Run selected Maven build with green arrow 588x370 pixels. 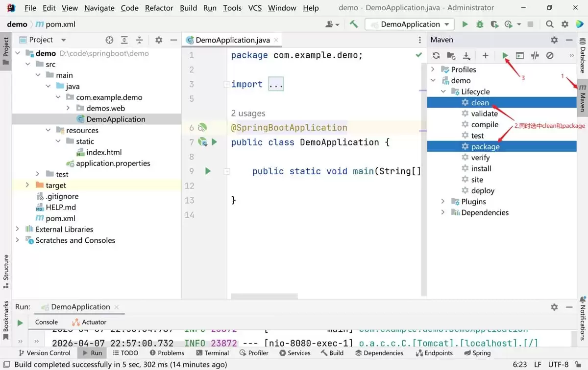tap(505, 56)
